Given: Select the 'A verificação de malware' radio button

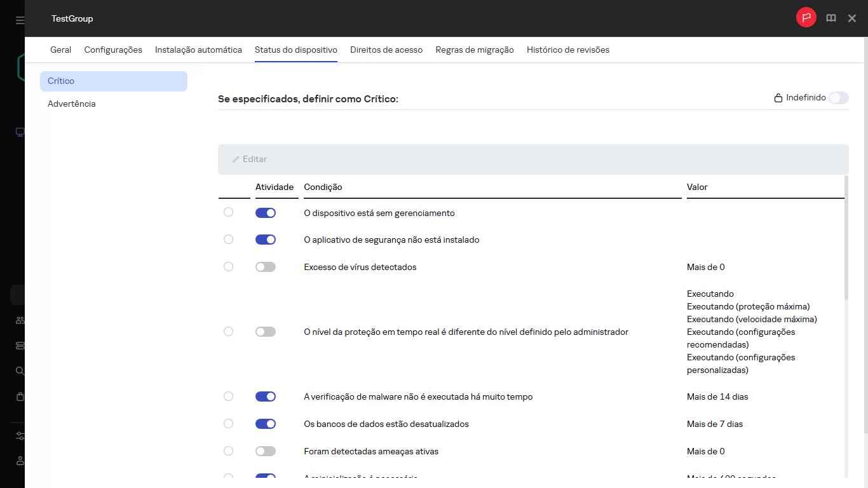Looking at the screenshot, I should tap(228, 396).
